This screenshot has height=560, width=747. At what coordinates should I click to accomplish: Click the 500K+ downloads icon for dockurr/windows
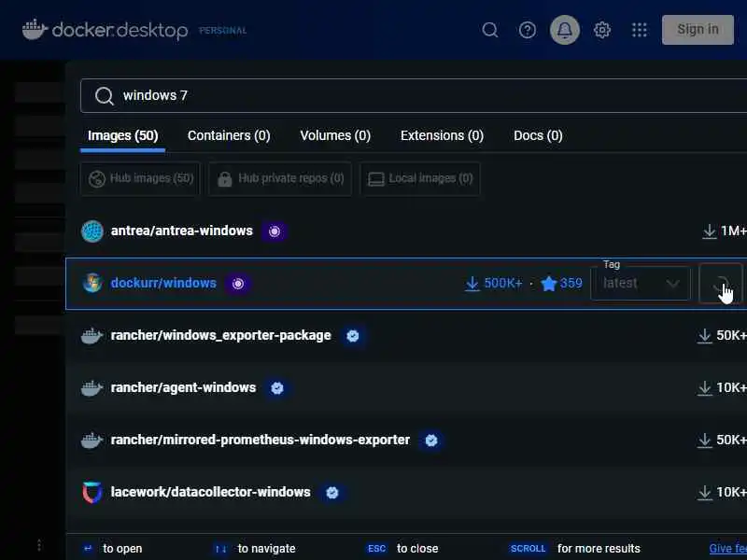click(x=472, y=284)
